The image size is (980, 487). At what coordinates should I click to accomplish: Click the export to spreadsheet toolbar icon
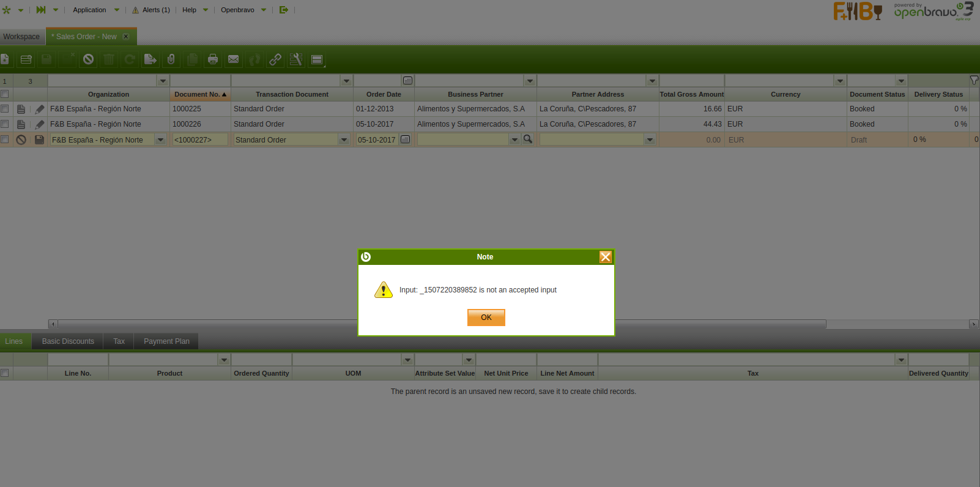point(150,59)
